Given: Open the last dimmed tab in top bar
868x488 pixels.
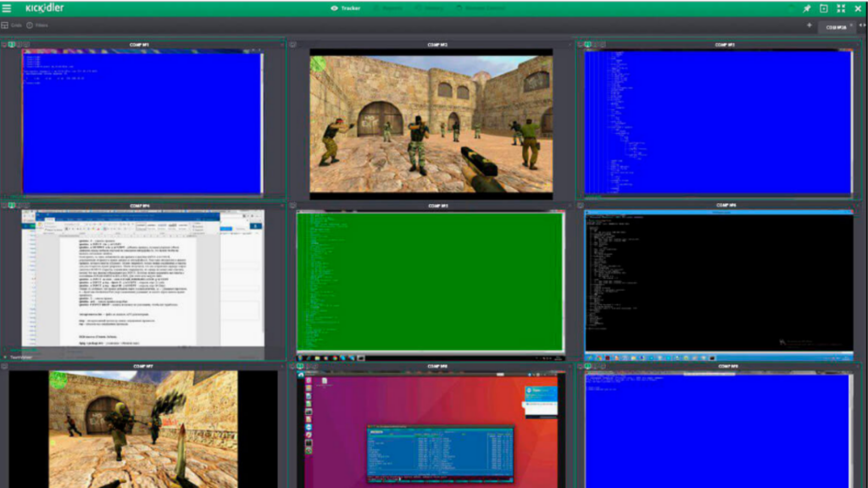Looking at the screenshot, I should [481, 8].
